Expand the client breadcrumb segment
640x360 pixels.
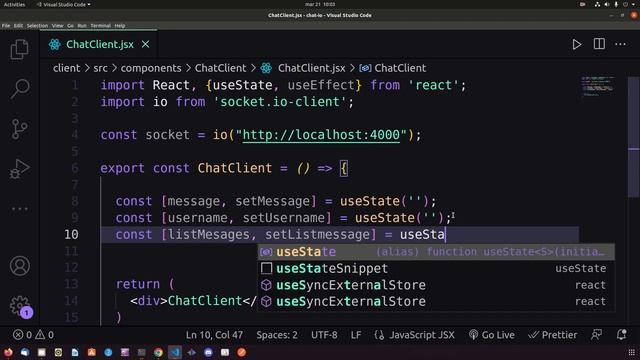(x=67, y=68)
